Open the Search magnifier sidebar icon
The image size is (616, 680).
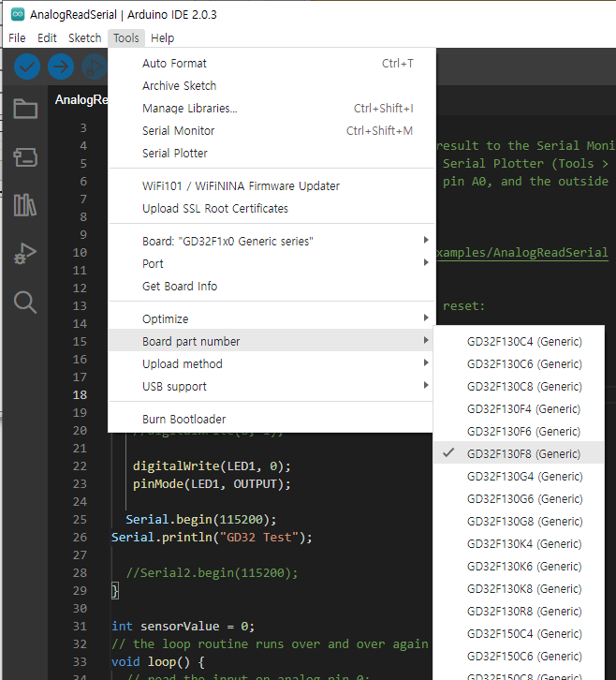pyautogui.click(x=25, y=302)
